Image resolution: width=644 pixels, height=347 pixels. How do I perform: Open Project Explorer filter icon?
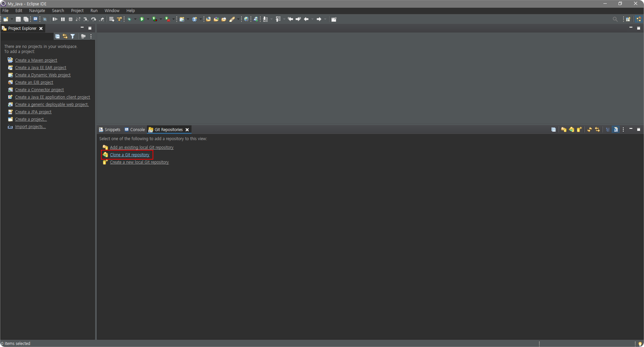click(72, 36)
